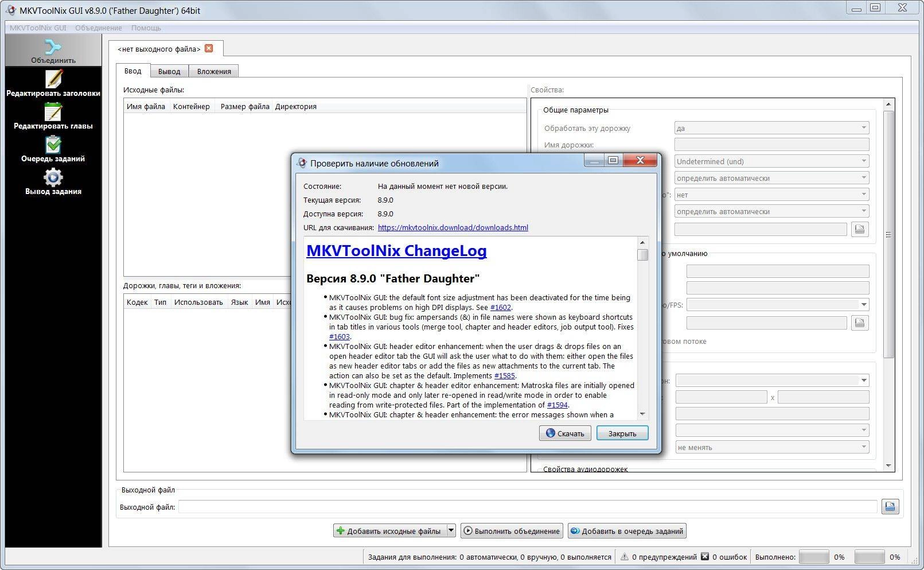
Task: Click the properties panel scrollbar thumb
Action: click(888, 234)
